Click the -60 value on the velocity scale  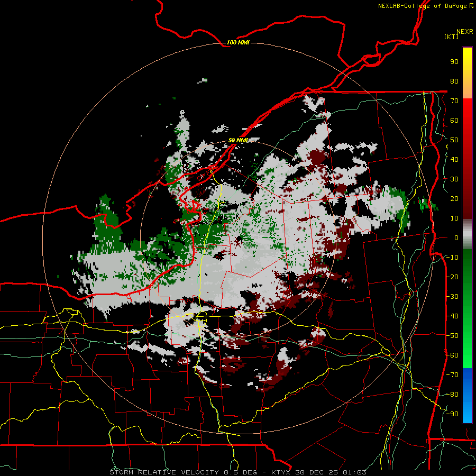[452, 355]
